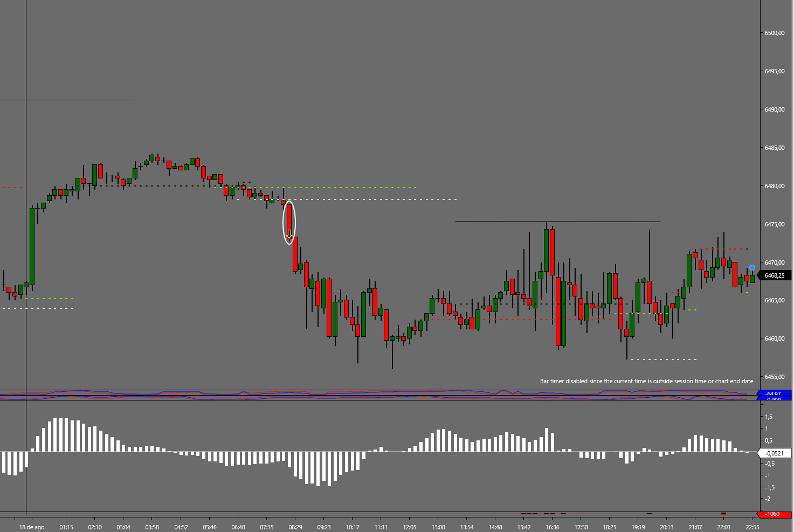This screenshot has height=532, width=794.
Task: Click the 11:11 time axis label
Action: coord(381,527)
